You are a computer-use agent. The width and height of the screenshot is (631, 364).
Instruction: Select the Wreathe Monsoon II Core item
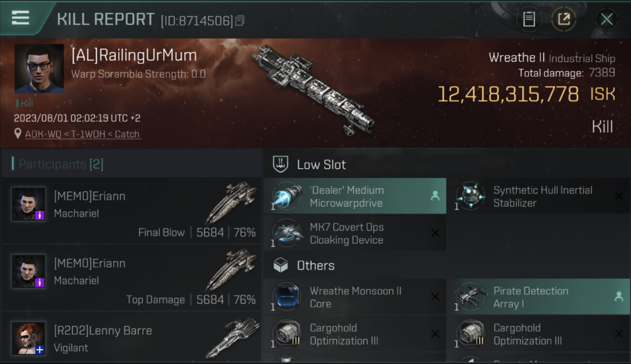point(354,297)
